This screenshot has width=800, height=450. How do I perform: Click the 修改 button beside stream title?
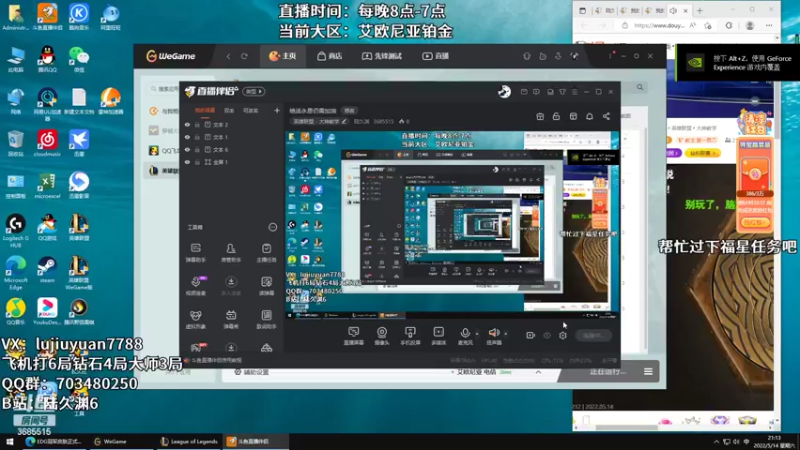point(349,111)
